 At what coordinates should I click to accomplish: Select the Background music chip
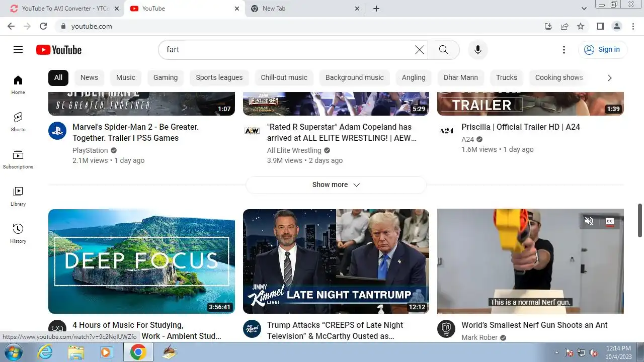coord(355,77)
